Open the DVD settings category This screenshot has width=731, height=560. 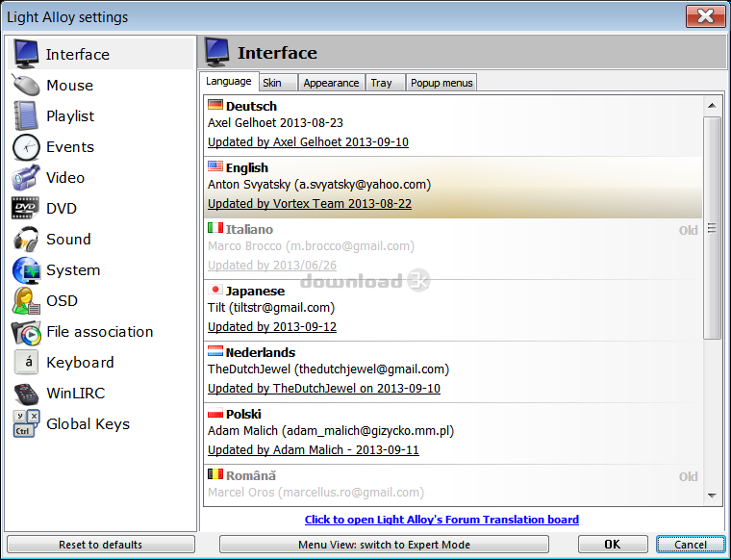pyautogui.click(x=100, y=209)
